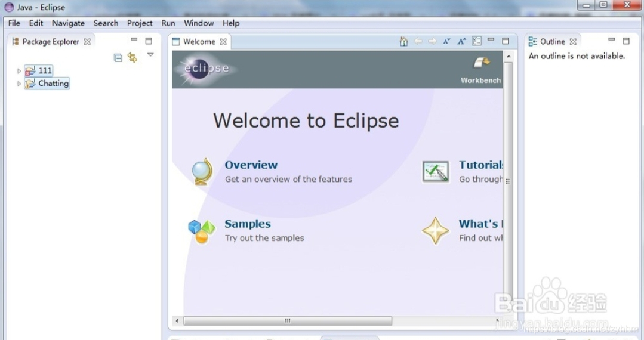Maximize the Outline view
The width and height of the screenshot is (644, 340).
point(626,41)
